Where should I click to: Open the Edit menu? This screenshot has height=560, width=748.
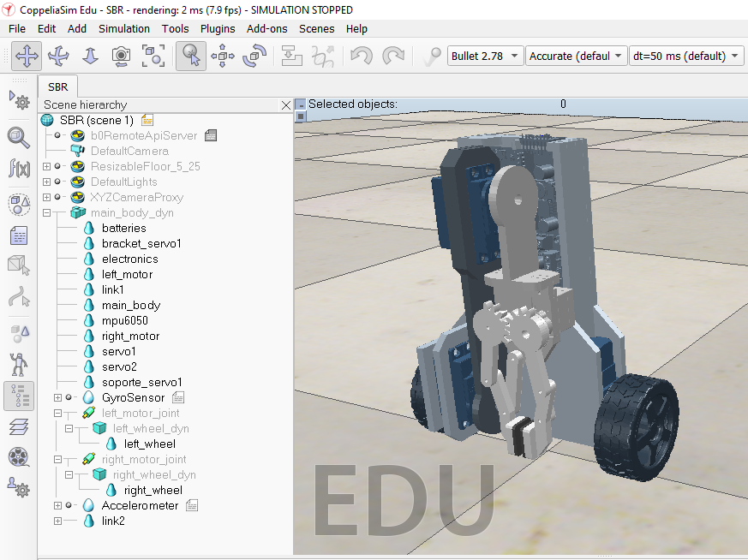47,28
